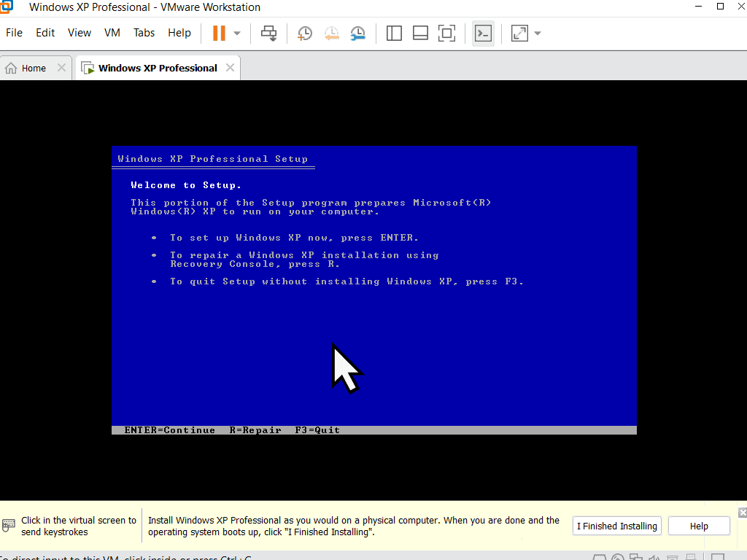This screenshot has width=747, height=560.
Task: Open the Edit menu
Action: (x=45, y=33)
